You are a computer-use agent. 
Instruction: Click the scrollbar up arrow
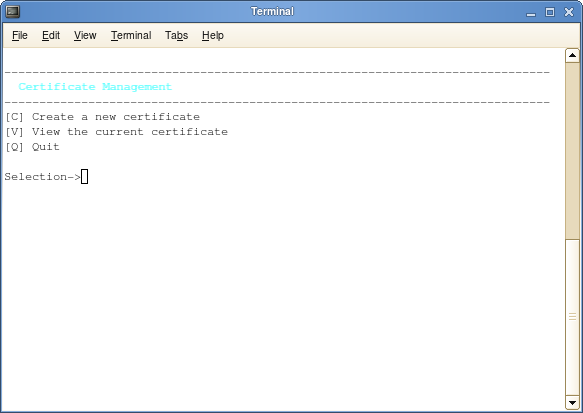572,56
